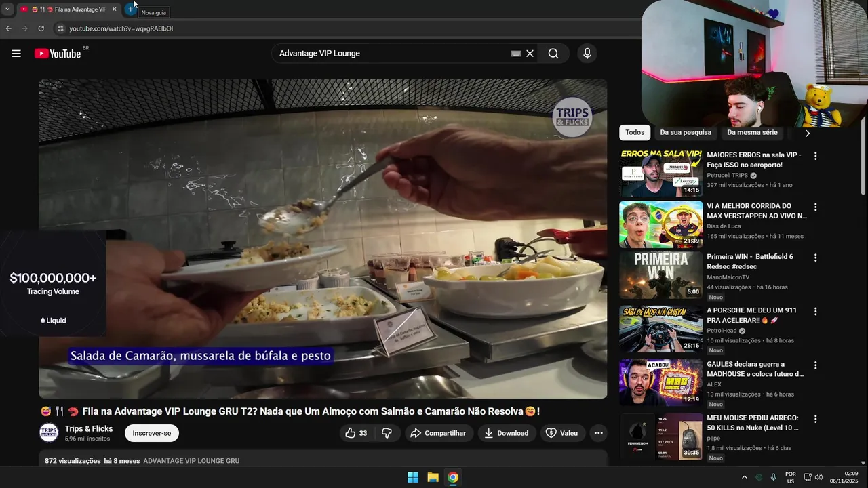The width and height of the screenshot is (868, 488).
Task: Open the PetrolHead channel name
Action: (722, 331)
